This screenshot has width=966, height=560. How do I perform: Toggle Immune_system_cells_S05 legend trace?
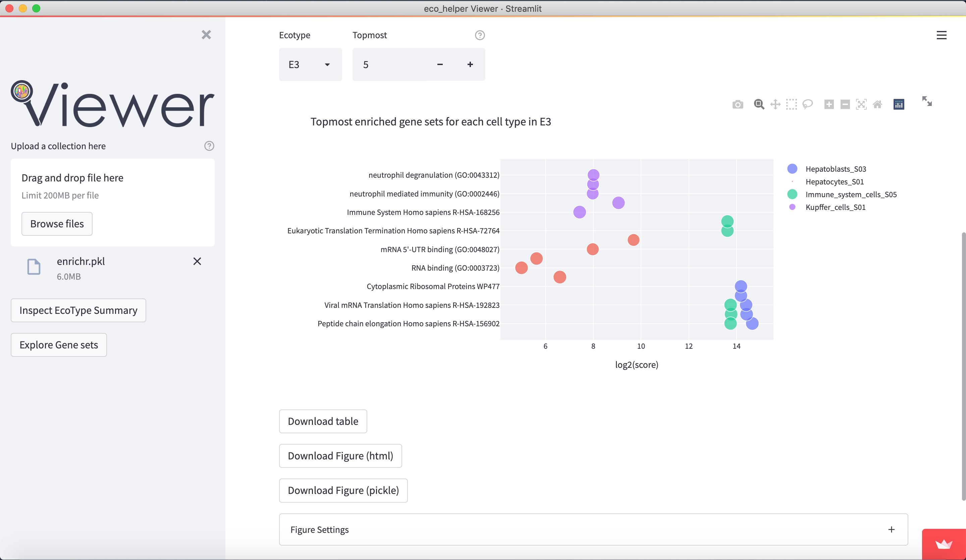point(851,194)
